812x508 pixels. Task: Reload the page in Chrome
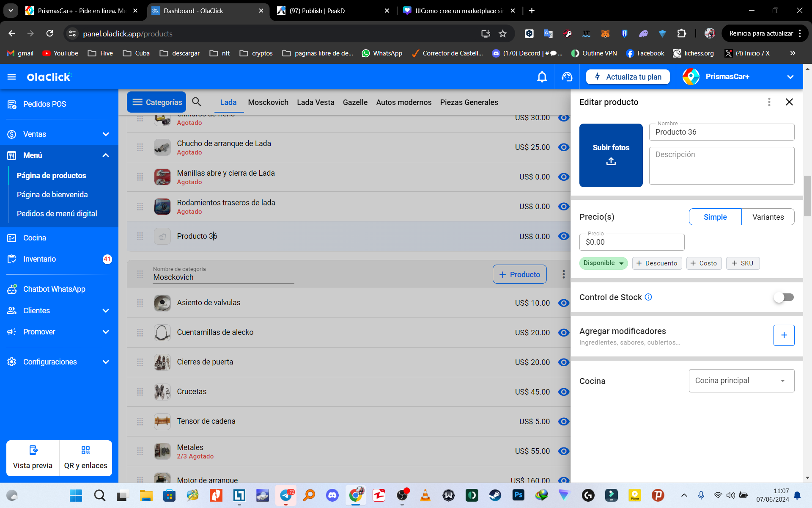click(x=50, y=33)
